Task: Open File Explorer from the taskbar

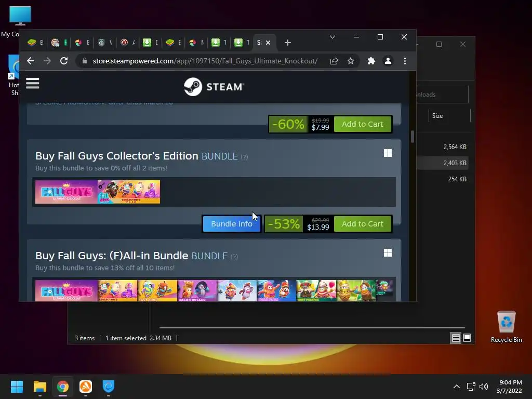Action: (39, 387)
